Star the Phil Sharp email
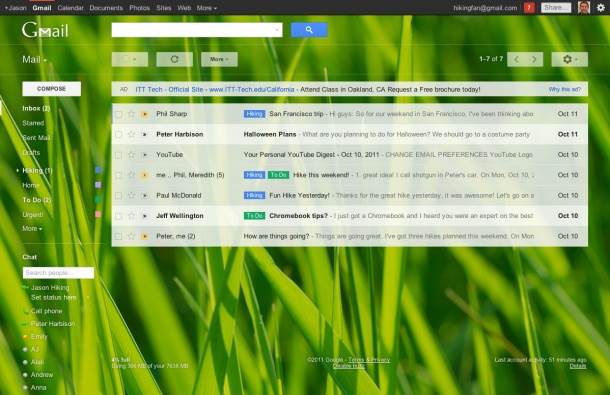Viewport: 610px width, 395px height. pyautogui.click(x=131, y=114)
